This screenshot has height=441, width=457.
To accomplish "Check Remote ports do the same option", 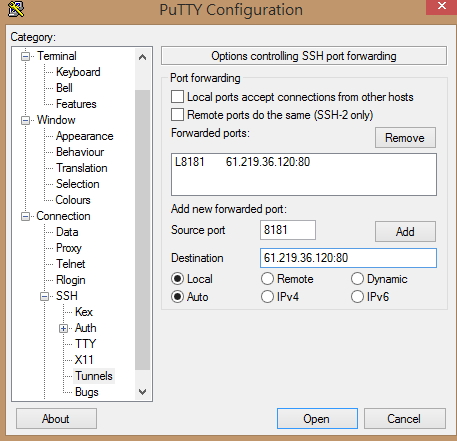I will pos(177,114).
